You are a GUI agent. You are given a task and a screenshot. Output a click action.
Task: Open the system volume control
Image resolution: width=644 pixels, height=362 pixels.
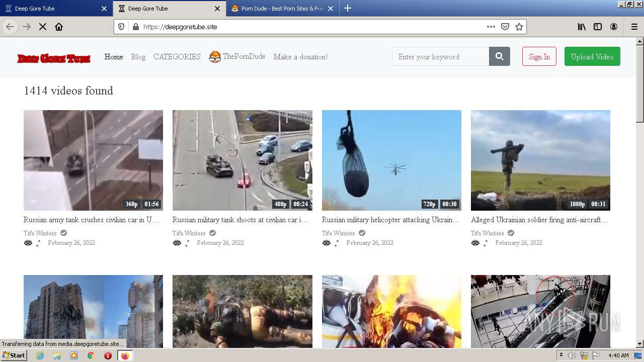(x=572, y=355)
